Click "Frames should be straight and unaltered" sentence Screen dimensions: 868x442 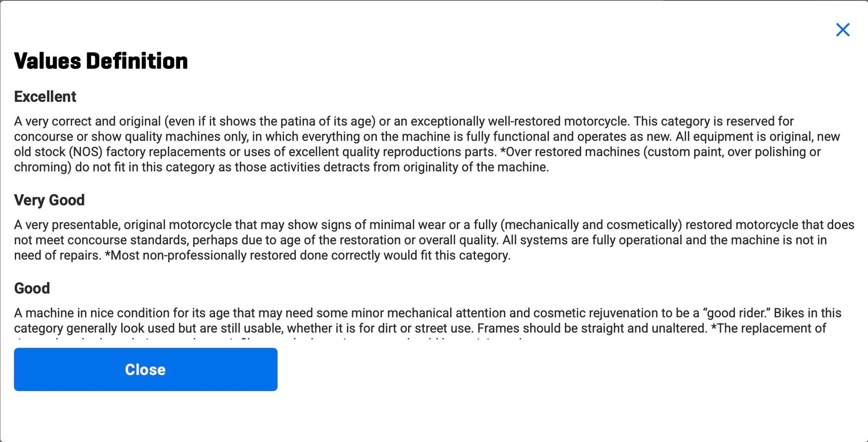point(592,328)
